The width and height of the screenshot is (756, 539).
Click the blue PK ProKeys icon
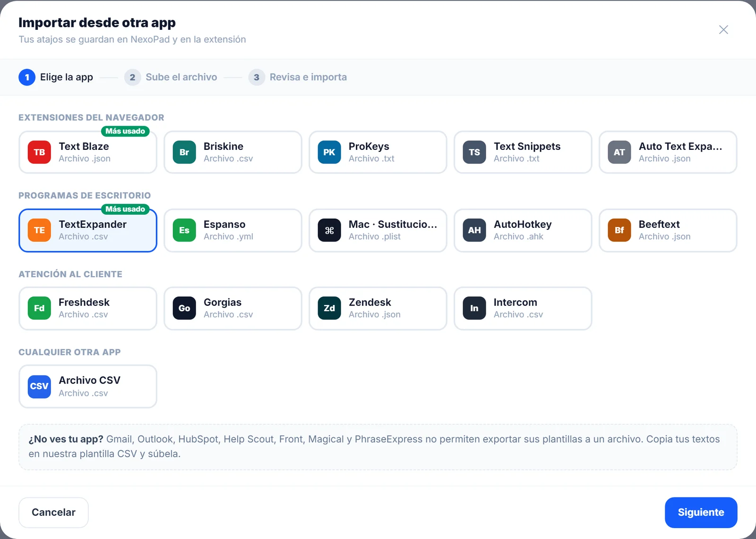(x=329, y=152)
